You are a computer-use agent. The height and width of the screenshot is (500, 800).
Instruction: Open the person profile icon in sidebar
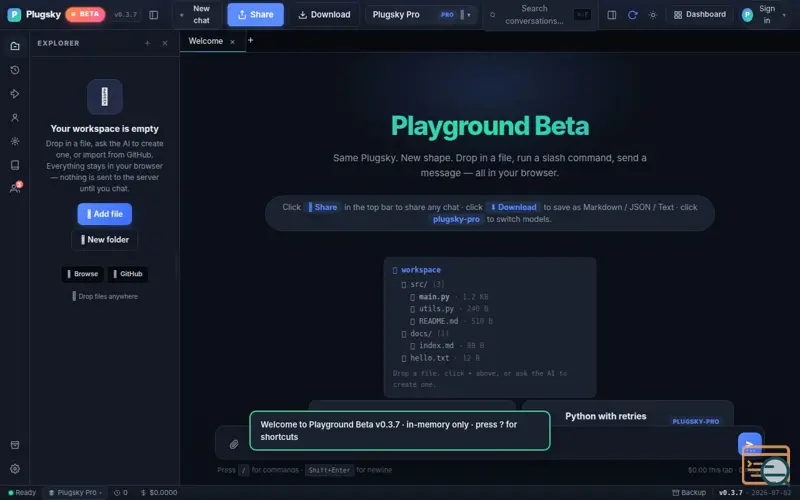(15, 117)
